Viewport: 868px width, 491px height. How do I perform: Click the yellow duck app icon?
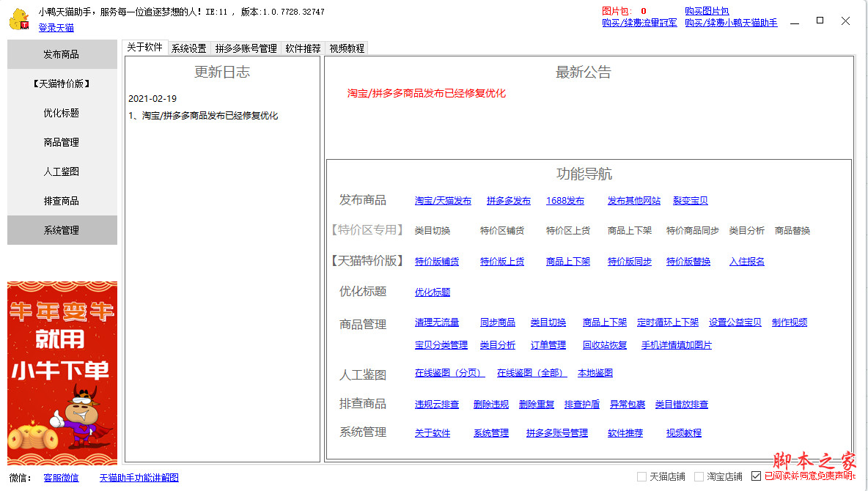(18, 19)
